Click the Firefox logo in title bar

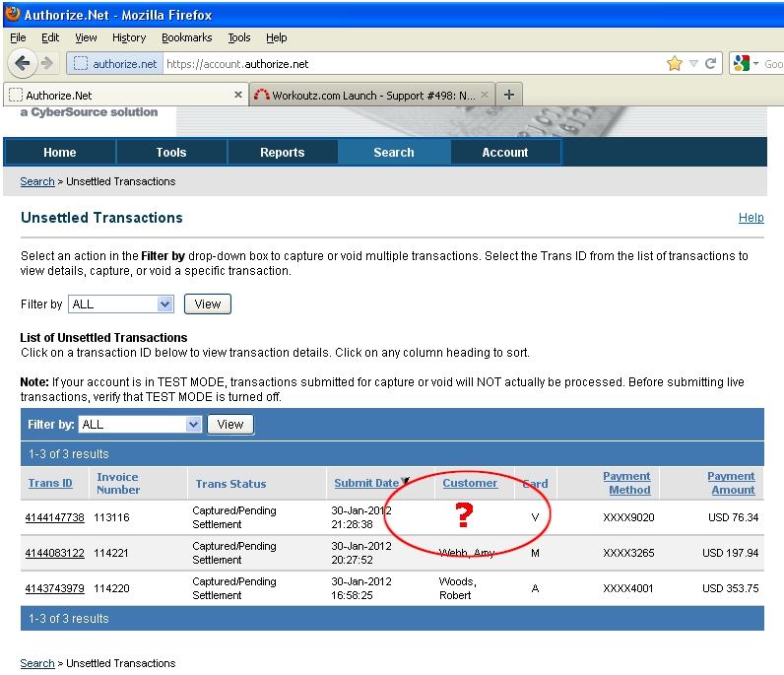point(13,14)
